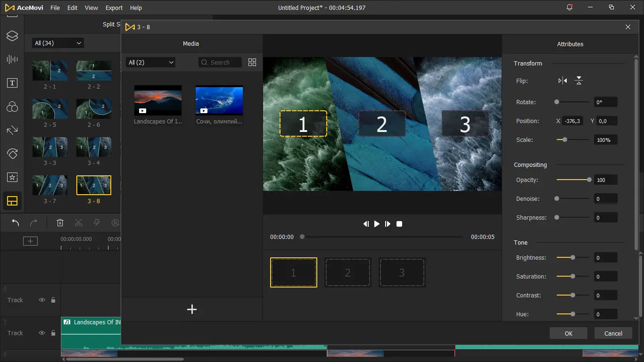Adjust the Scale slider

coord(573,140)
